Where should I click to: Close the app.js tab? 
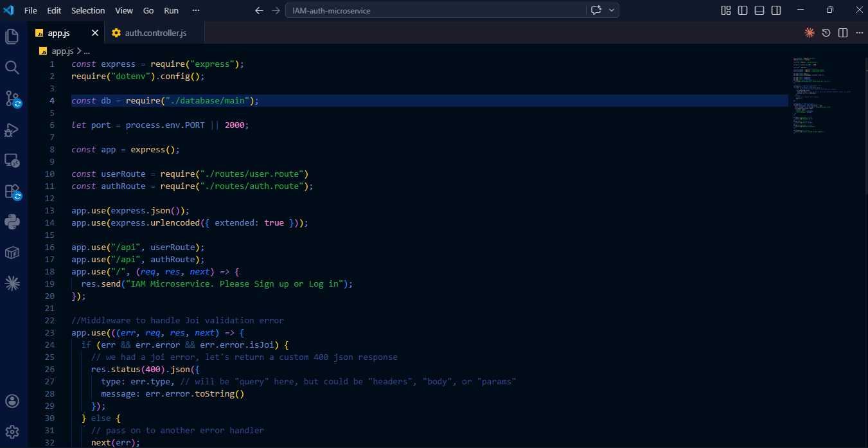[x=95, y=33]
